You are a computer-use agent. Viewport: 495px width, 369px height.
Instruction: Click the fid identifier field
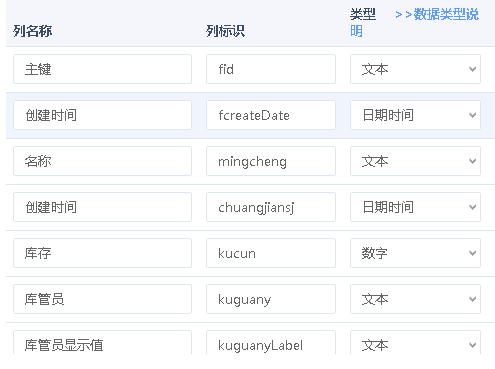pos(271,69)
